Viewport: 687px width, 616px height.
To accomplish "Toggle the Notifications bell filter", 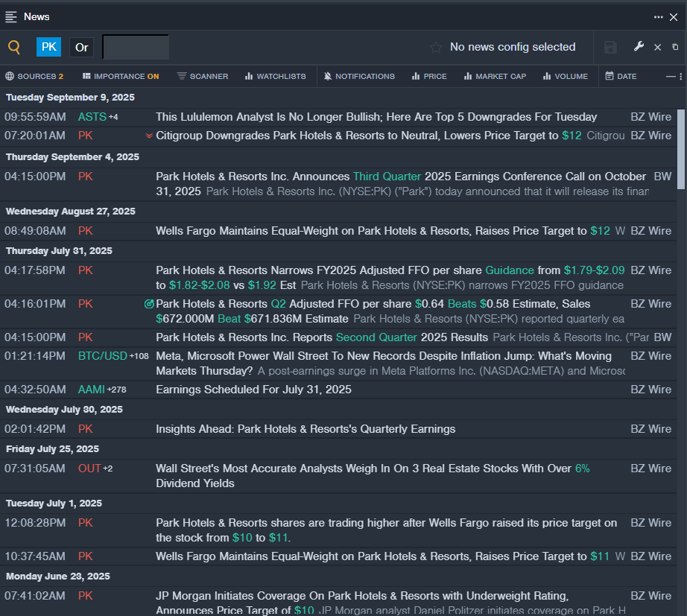I will click(359, 76).
